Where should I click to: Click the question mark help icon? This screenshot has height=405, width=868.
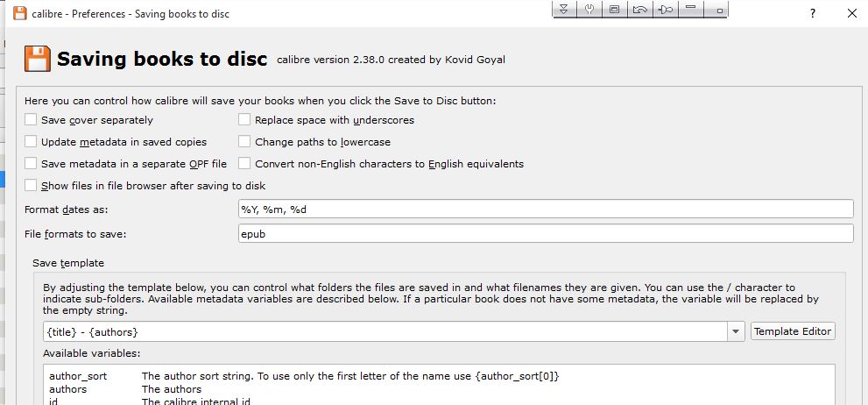(813, 13)
